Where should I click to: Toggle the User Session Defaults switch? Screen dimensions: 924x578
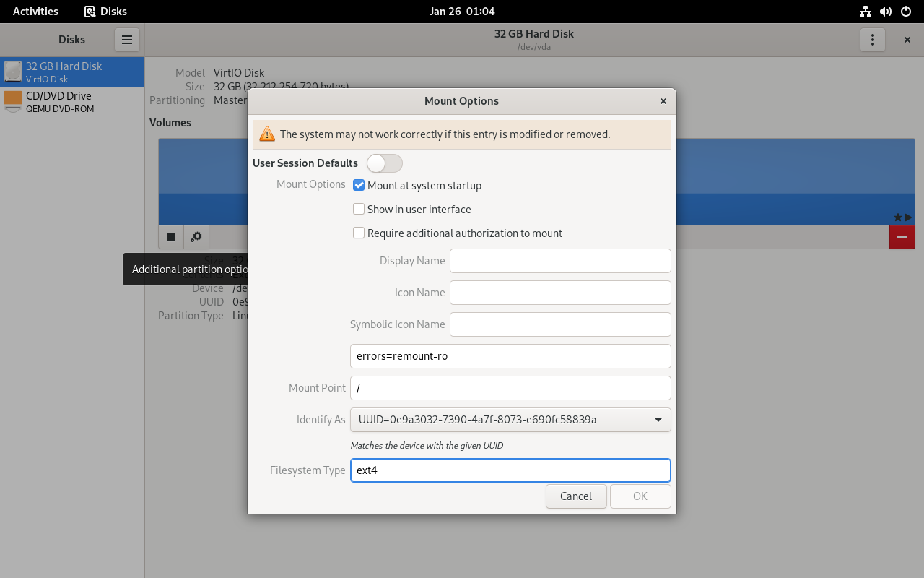coord(384,163)
